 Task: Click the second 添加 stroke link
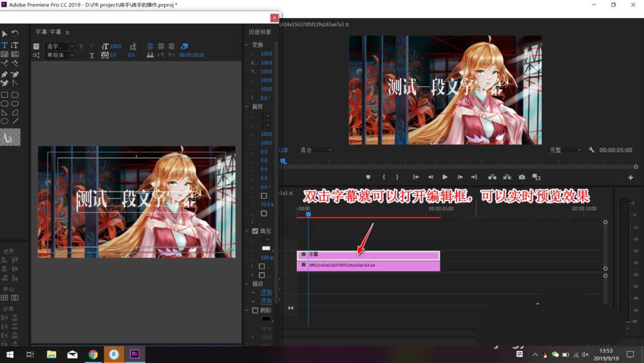[266, 301]
